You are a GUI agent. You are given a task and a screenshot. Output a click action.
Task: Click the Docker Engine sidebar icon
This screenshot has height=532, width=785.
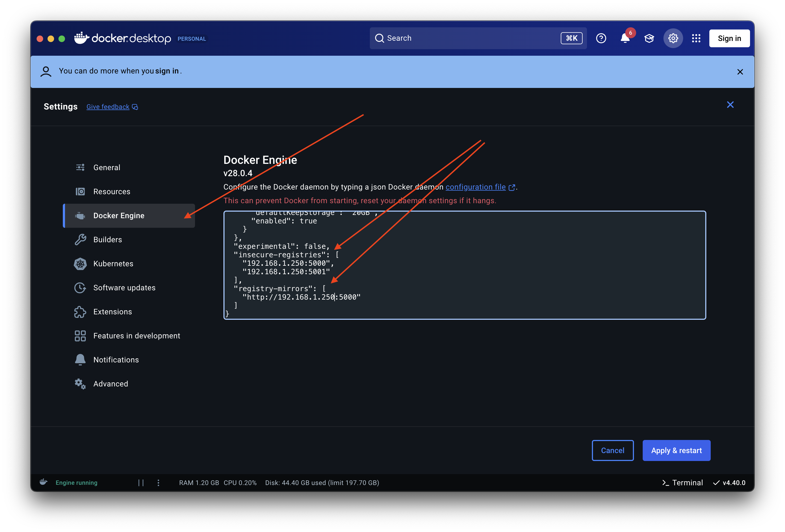pyautogui.click(x=80, y=215)
